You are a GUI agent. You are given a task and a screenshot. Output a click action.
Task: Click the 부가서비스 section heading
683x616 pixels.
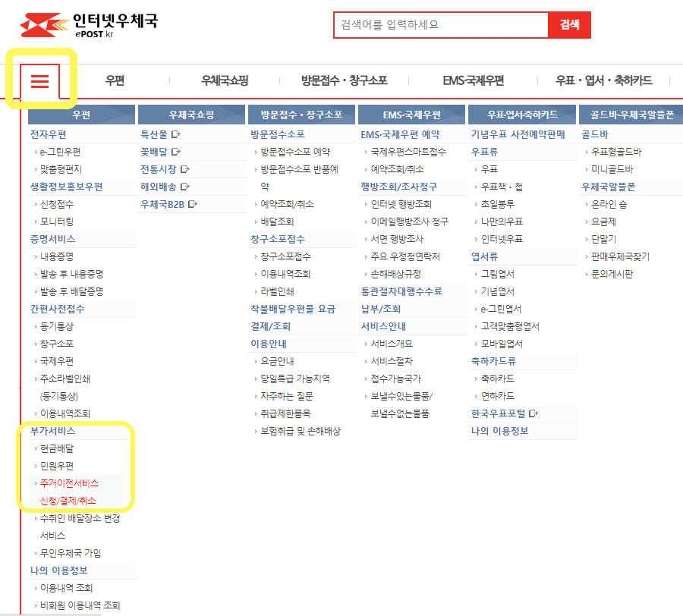click(52, 431)
